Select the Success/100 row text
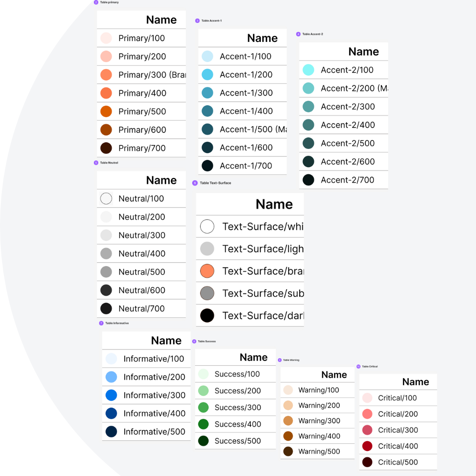 [x=237, y=374]
